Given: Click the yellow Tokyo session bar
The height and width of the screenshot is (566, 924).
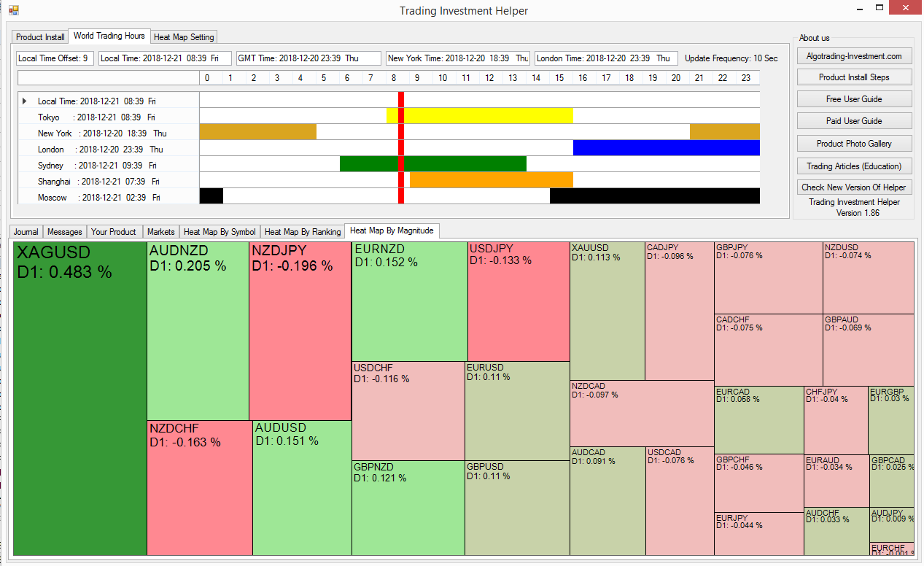Looking at the screenshot, I should pos(489,116).
